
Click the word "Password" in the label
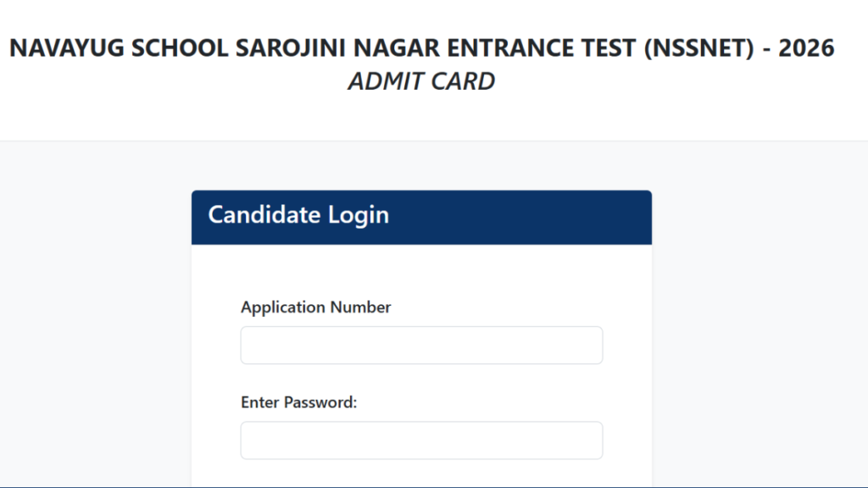320,402
